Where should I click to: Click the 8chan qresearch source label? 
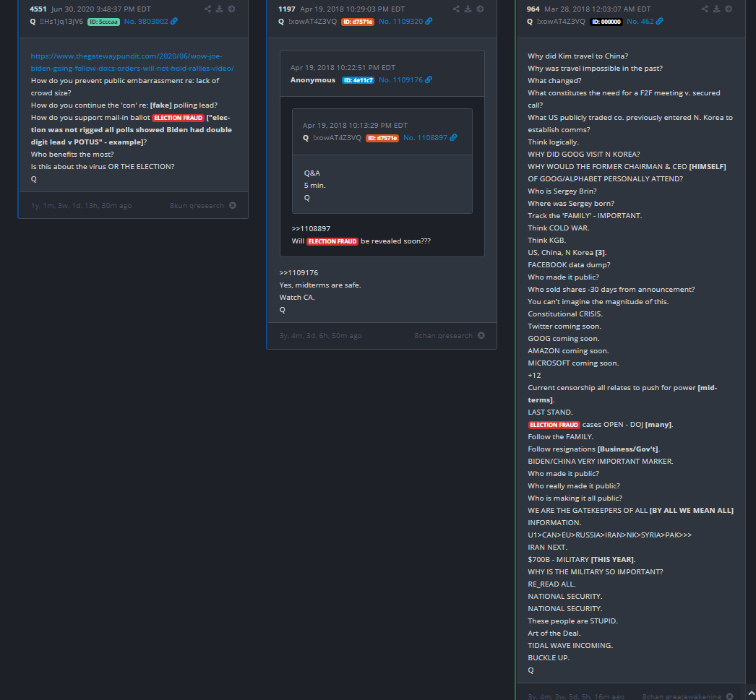[x=444, y=335]
